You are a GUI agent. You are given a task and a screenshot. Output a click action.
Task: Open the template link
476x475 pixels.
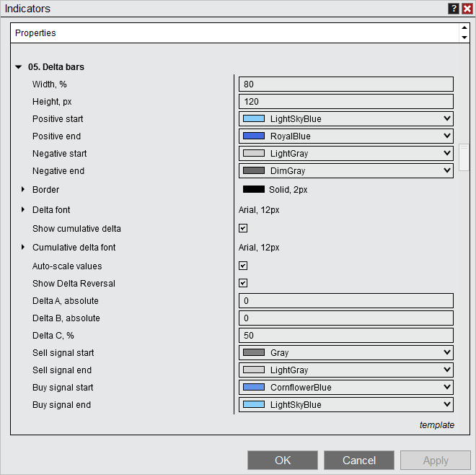[x=436, y=425]
